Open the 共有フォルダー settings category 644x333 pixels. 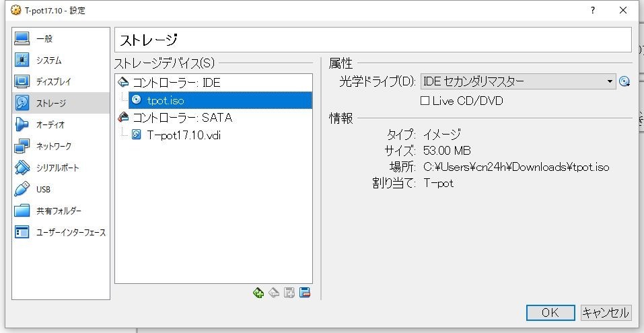click(x=61, y=211)
